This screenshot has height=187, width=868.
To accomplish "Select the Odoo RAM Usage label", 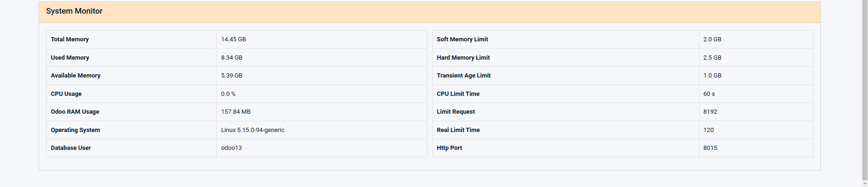I will tap(75, 112).
